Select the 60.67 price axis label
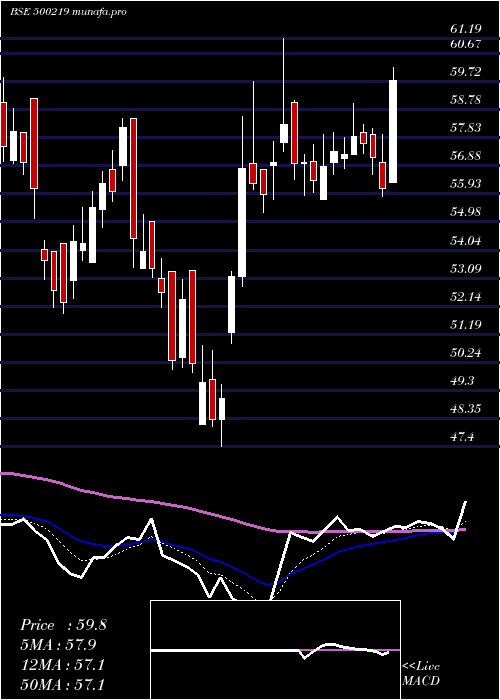 (465, 44)
